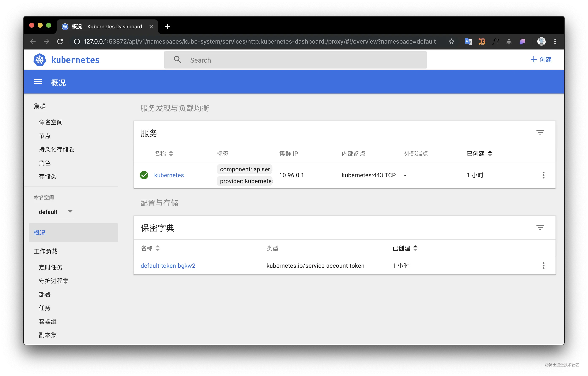Click cluster IP 10.96.0.1
The width and height of the screenshot is (588, 376).
[x=291, y=175]
